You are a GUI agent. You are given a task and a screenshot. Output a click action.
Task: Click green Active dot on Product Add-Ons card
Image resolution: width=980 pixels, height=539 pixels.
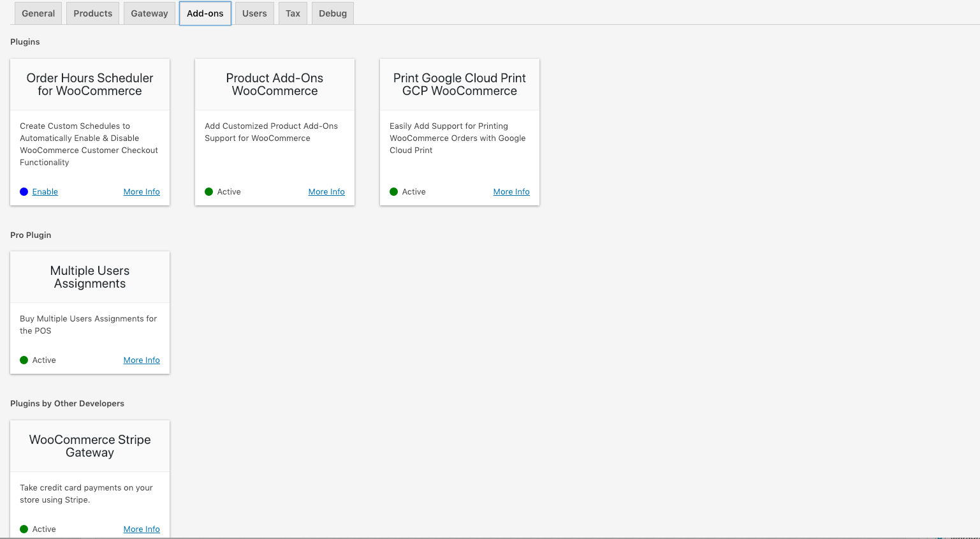[x=209, y=192]
